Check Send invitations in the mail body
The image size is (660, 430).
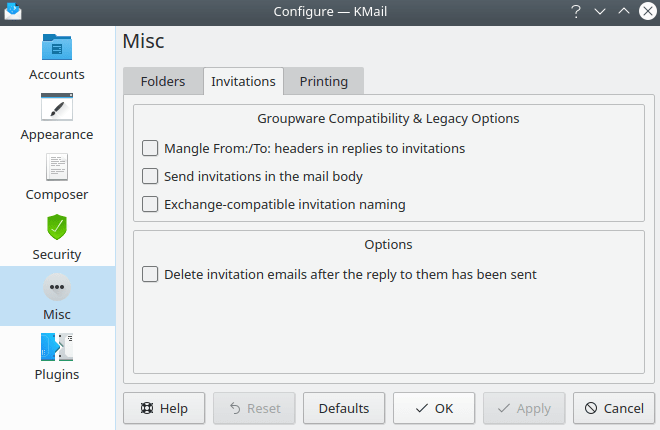150,176
